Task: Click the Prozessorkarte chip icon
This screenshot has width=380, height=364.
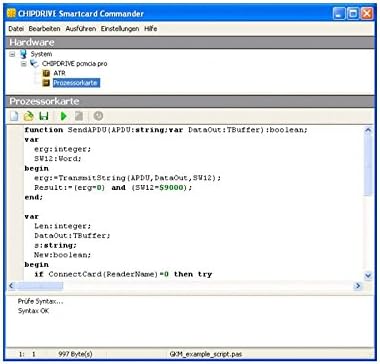Action: [46, 83]
